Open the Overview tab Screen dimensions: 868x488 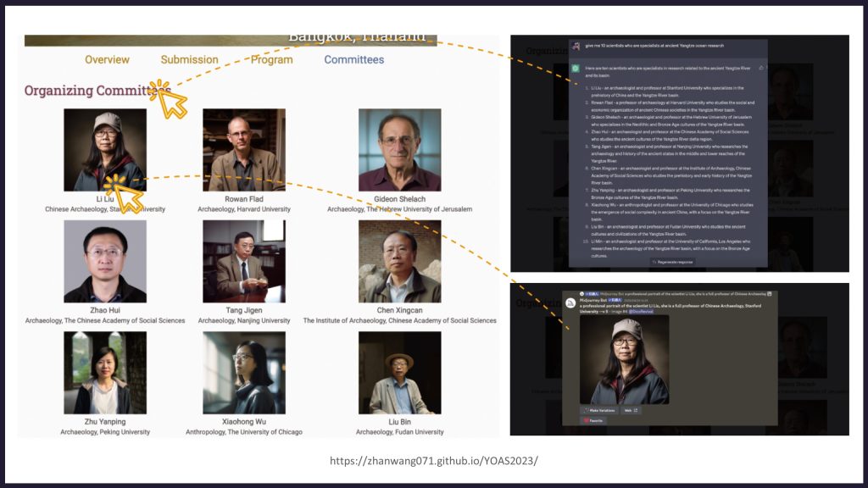(107, 59)
